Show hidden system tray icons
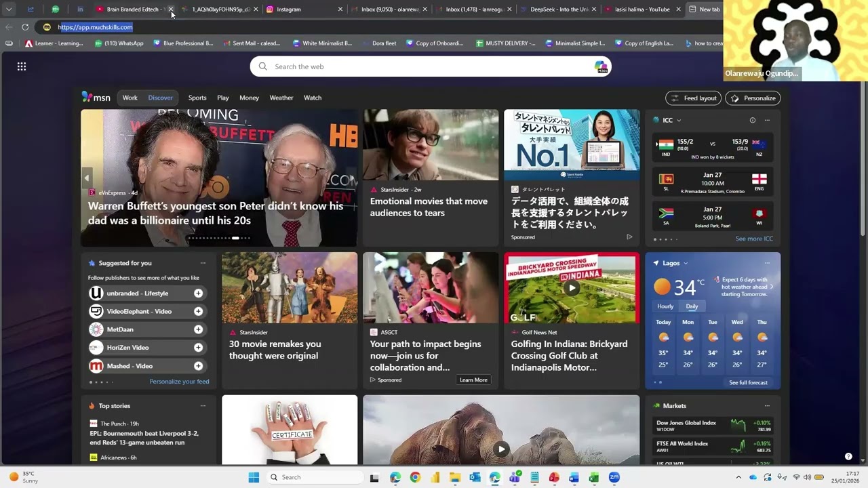Image resolution: width=868 pixels, height=488 pixels. pyautogui.click(x=738, y=477)
